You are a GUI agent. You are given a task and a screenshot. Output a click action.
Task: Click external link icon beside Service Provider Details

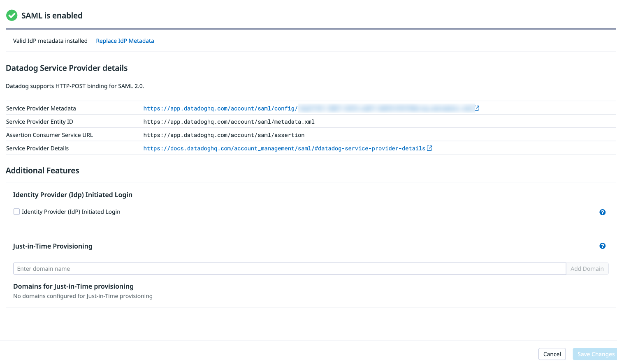[x=429, y=148]
